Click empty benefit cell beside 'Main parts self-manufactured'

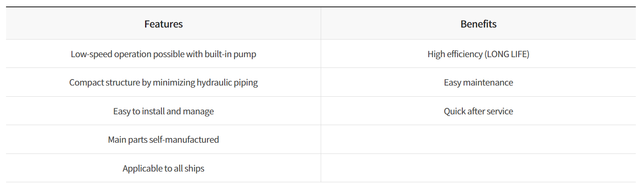(478, 139)
